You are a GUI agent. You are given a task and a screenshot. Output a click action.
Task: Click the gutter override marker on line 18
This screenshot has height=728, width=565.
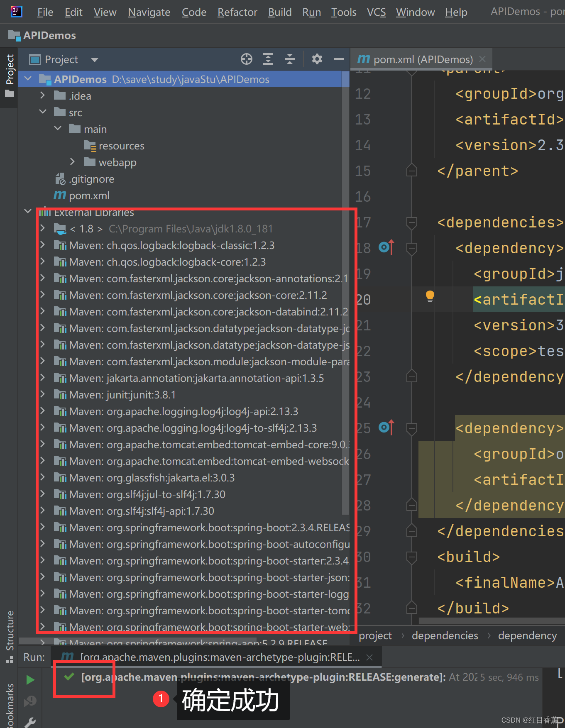[386, 248]
